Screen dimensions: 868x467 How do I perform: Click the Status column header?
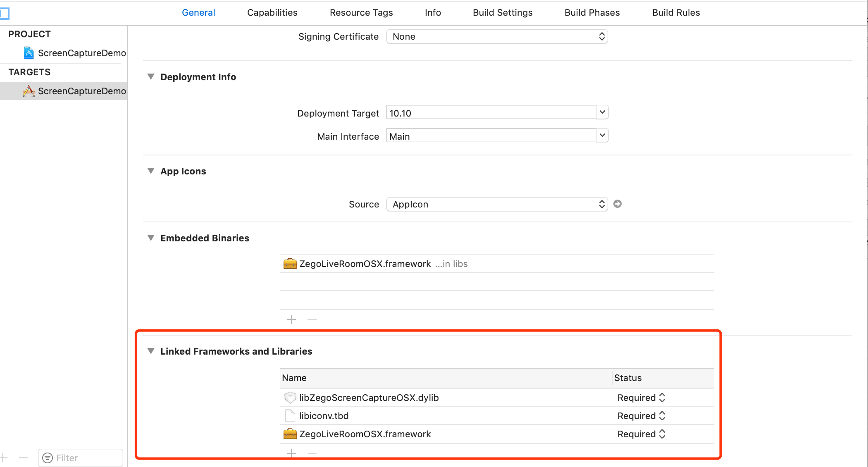(x=663, y=378)
